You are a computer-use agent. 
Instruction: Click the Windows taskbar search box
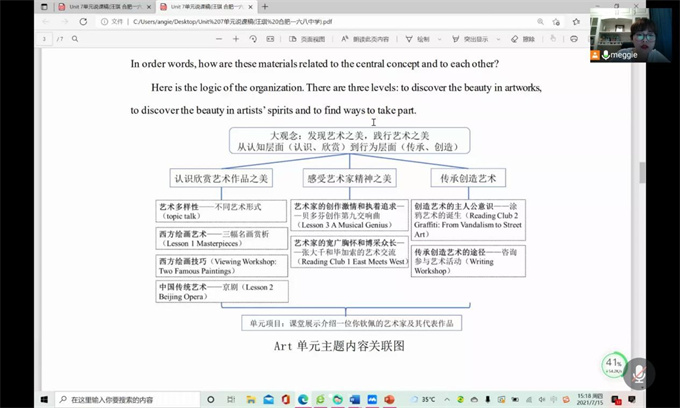(x=110, y=399)
